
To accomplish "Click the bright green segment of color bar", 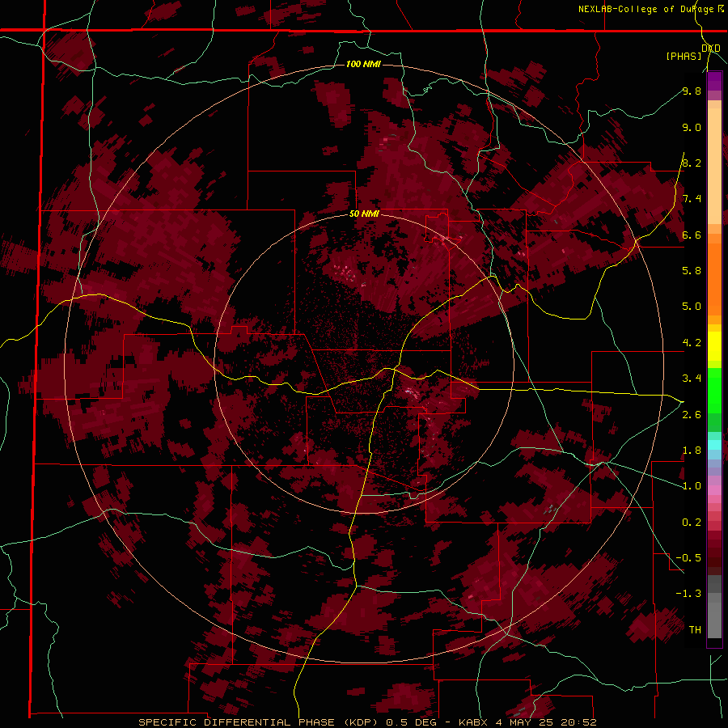I will pyautogui.click(x=714, y=391).
